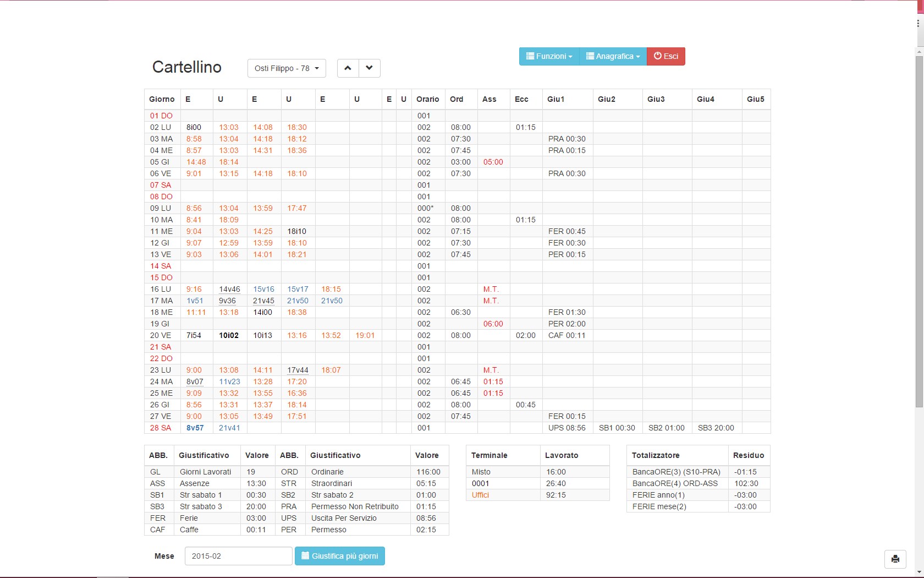Viewport: 924px width, 578px height.
Task: Click M.T. absence on 16 LU
Action: coord(491,289)
